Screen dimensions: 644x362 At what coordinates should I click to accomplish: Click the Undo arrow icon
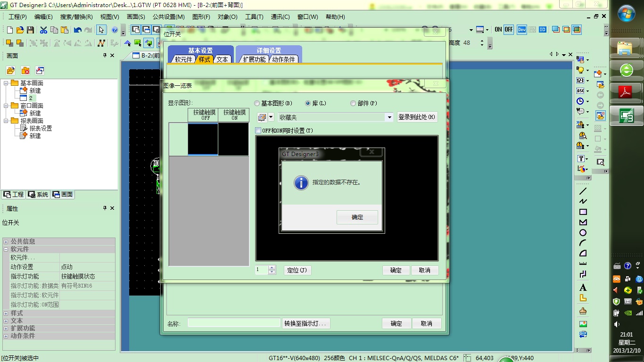pos(77,30)
